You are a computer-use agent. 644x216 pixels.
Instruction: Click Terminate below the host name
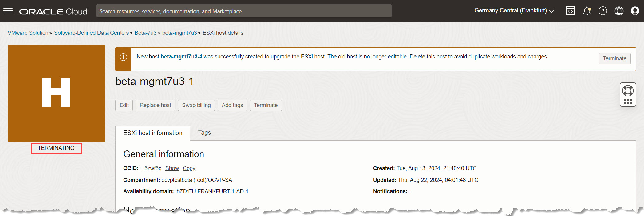pos(266,105)
